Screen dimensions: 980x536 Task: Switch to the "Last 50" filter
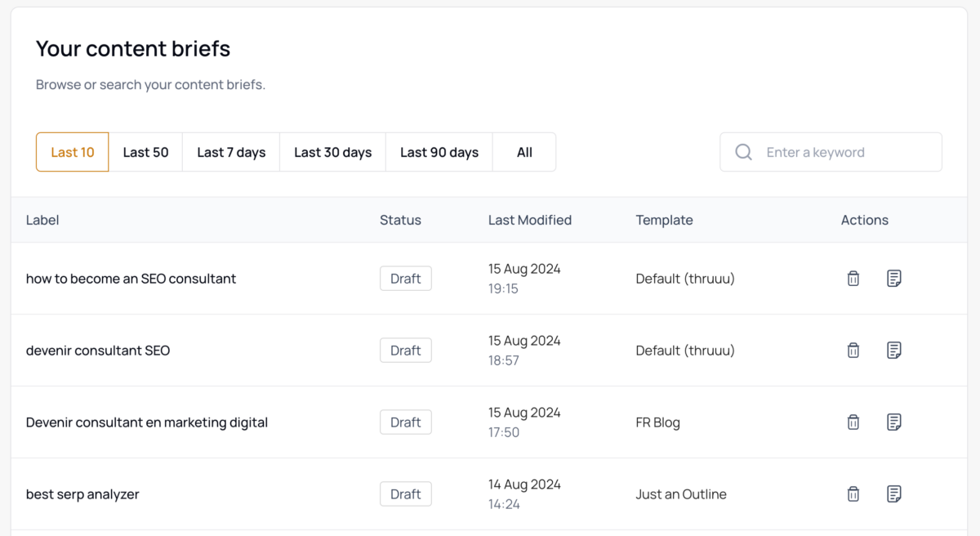pos(145,152)
